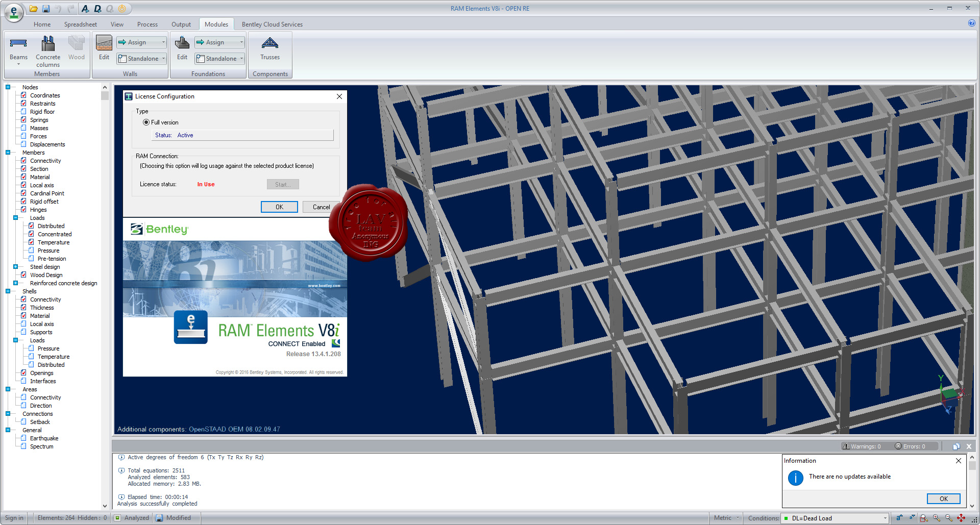Click OK in License Configuration dialog
Viewport: 980px width, 525px height.
pos(279,207)
